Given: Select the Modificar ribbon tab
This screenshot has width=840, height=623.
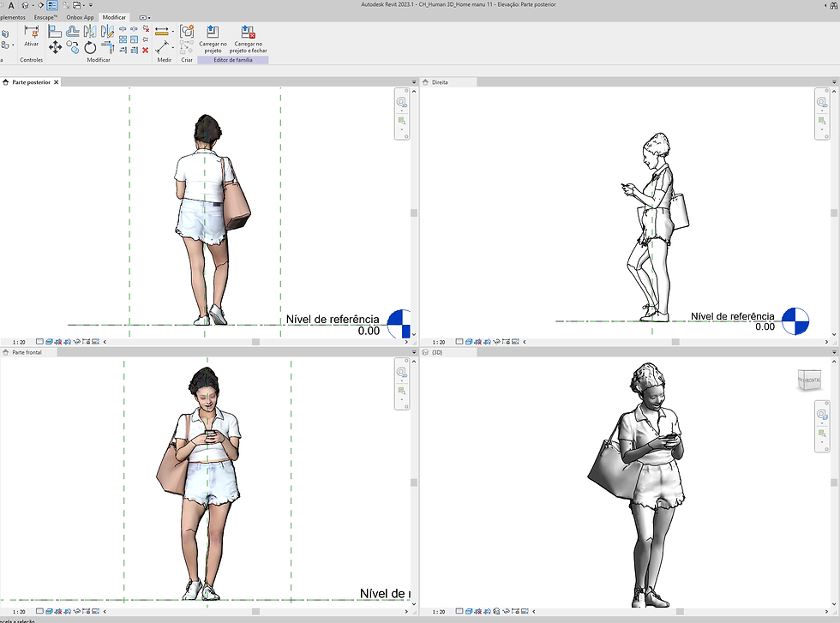Looking at the screenshot, I should [114, 17].
